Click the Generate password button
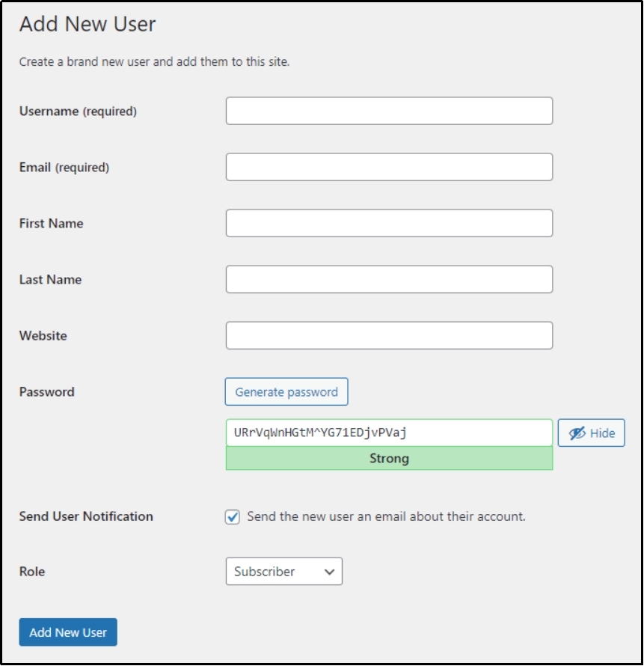Screen dimensions: 644x666 click(x=287, y=391)
